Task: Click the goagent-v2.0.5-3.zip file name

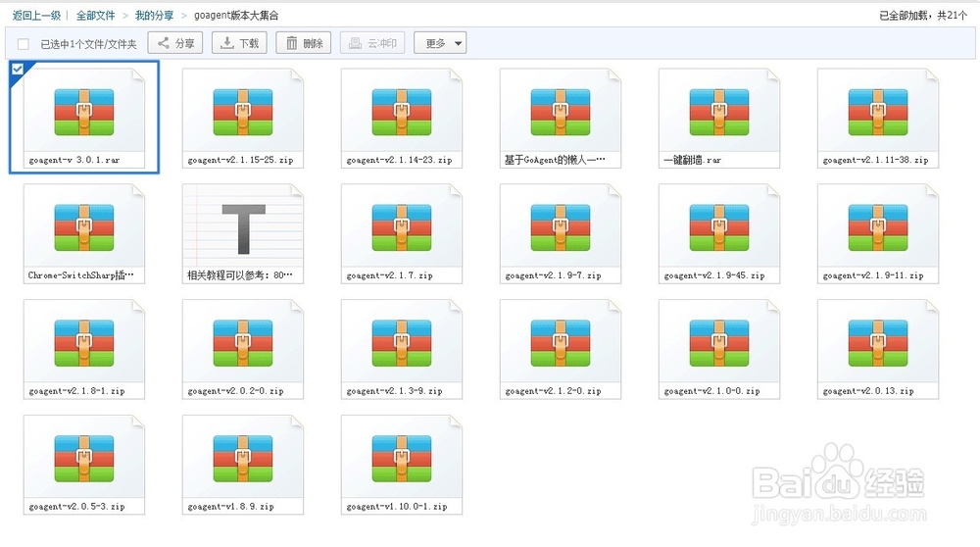Action: 76,507
